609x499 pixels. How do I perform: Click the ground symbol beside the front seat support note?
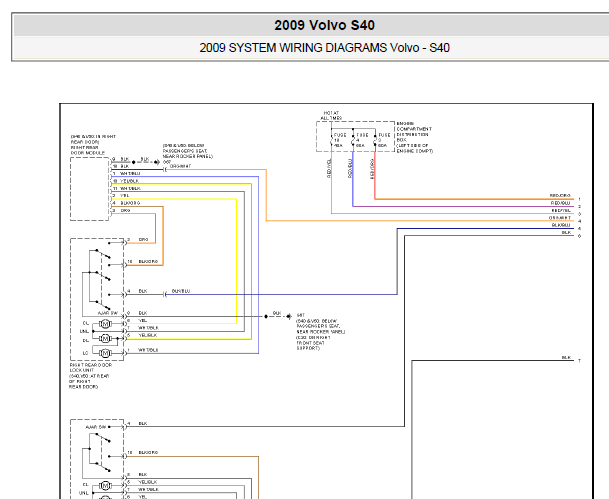(289, 316)
